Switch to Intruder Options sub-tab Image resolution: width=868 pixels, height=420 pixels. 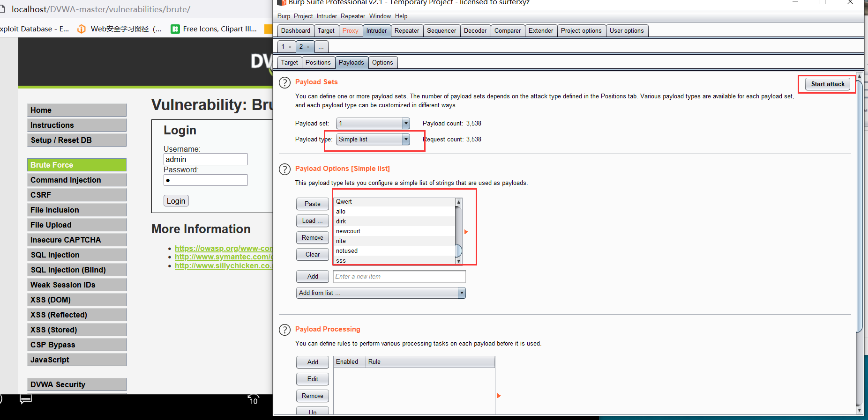(x=383, y=63)
